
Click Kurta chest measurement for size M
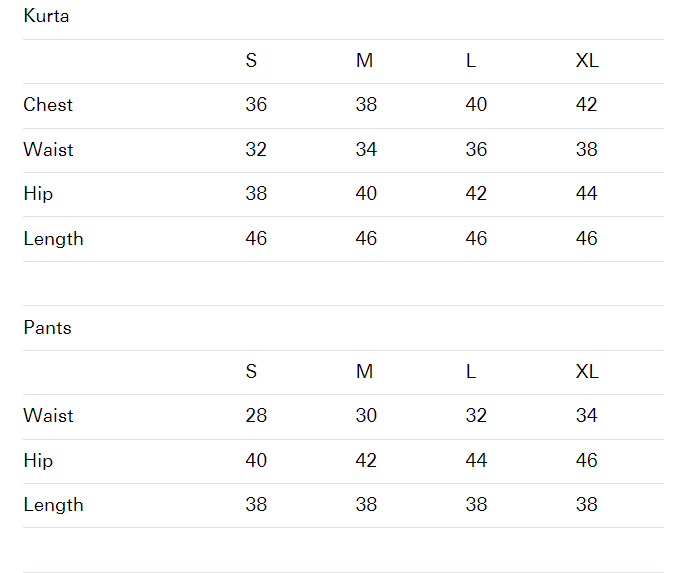coord(366,104)
